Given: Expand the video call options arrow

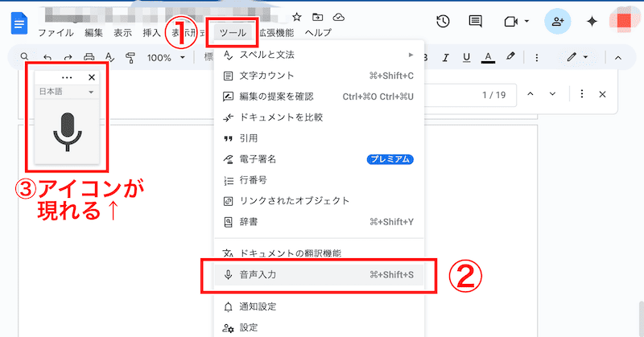Looking at the screenshot, I should [x=526, y=22].
